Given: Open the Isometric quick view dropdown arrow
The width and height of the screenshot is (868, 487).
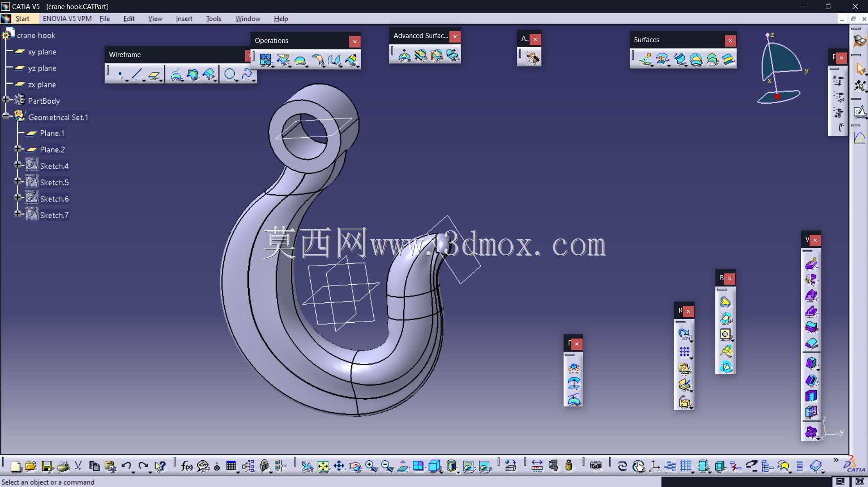Looking at the screenshot, I should click(x=441, y=472).
